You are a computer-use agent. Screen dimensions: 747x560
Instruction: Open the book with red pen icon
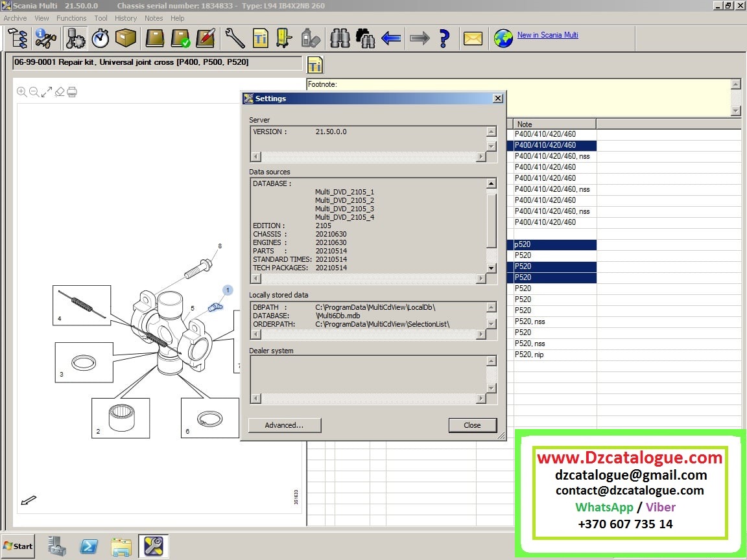206,38
